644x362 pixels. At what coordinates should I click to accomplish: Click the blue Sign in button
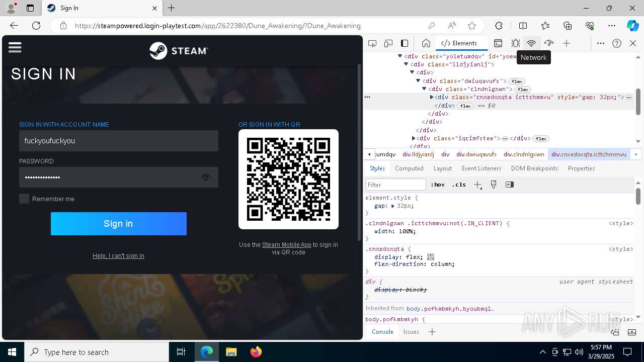119,224
